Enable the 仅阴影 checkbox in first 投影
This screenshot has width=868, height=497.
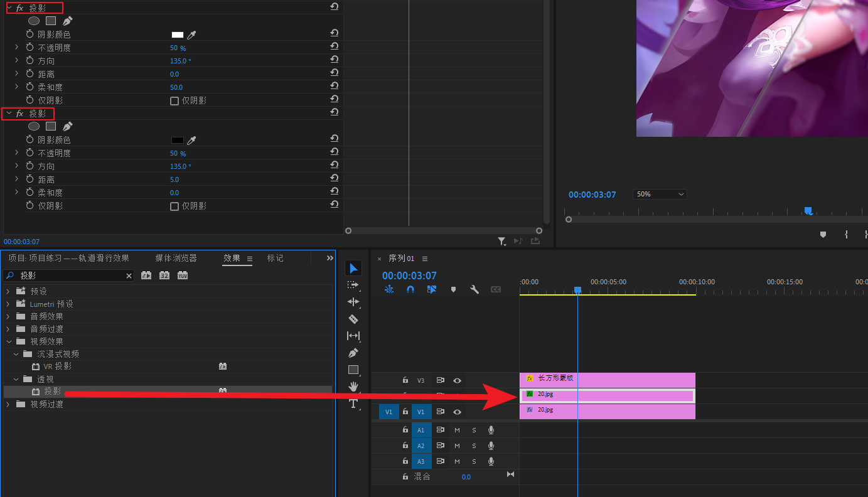[174, 100]
